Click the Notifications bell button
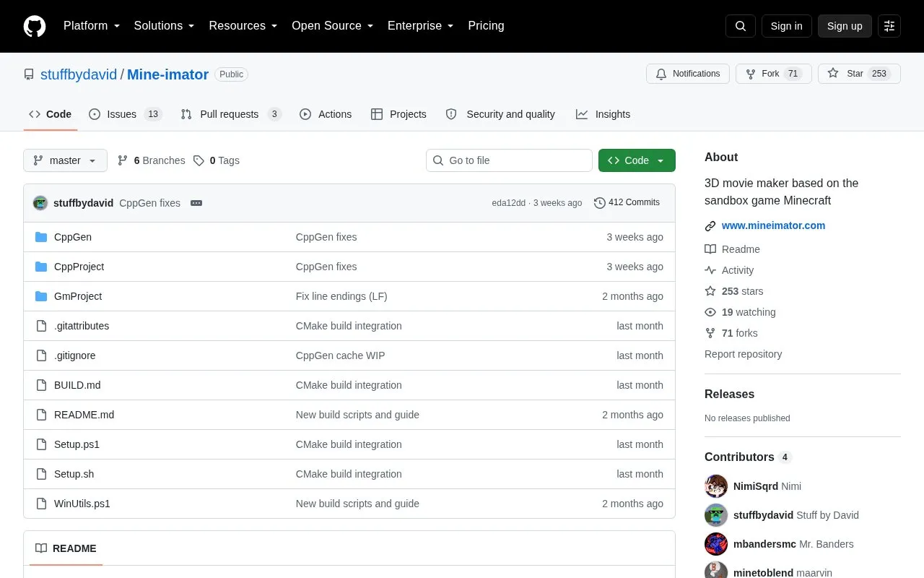 pos(688,74)
